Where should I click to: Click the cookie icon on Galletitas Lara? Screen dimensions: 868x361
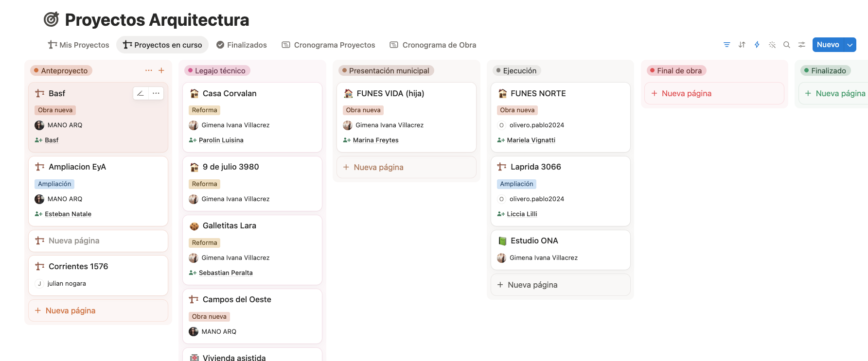click(x=194, y=225)
